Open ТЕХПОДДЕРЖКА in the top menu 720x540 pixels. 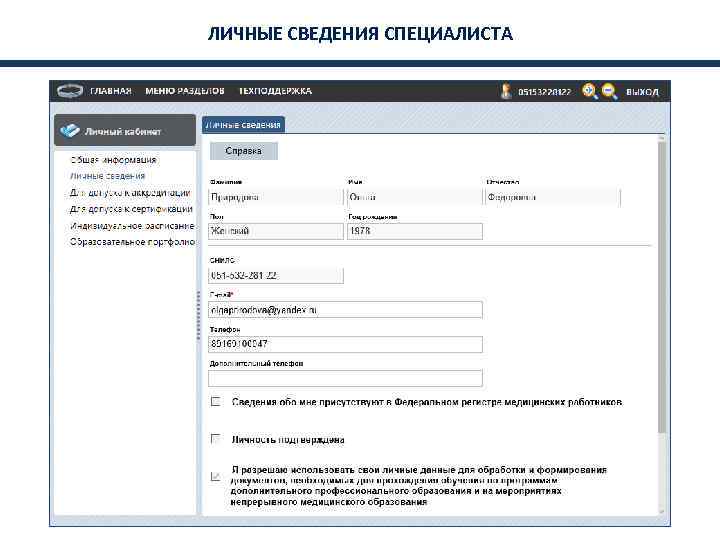(x=276, y=91)
